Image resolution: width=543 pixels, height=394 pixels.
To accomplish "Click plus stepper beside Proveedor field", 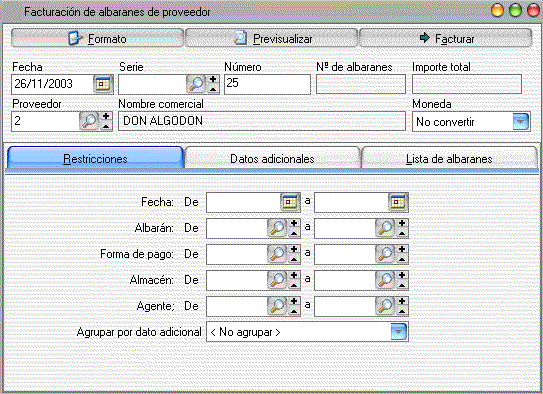I will tap(106, 117).
